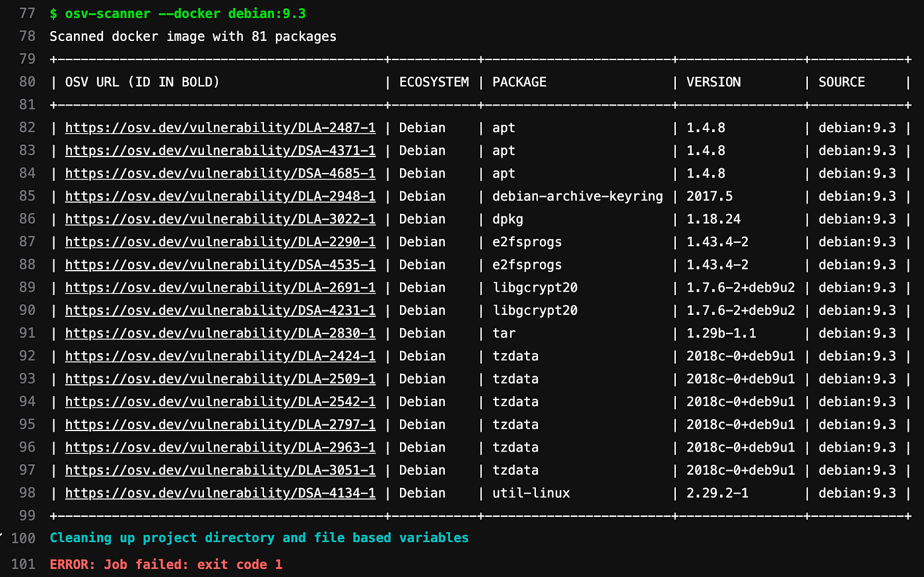The width and height of the screenshot is (924, 577).
Task: Click e2fsprogs package on line 87
Action: (527, 242)
